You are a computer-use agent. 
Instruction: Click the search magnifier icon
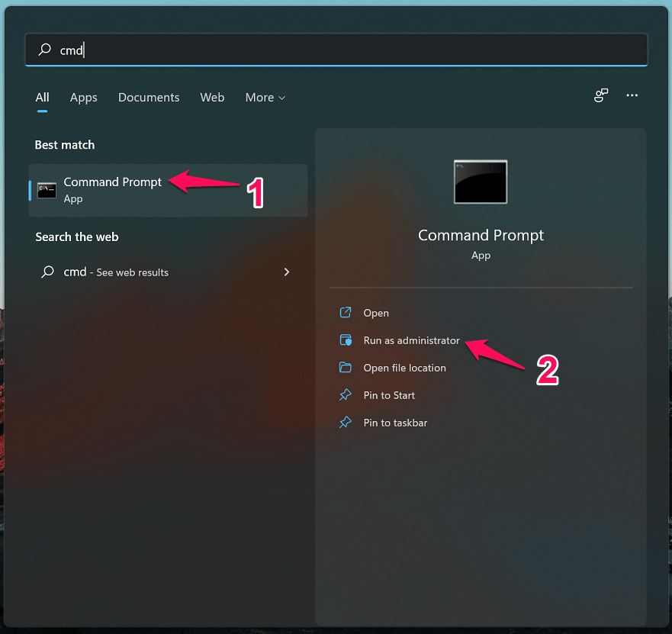pos(45,50)
